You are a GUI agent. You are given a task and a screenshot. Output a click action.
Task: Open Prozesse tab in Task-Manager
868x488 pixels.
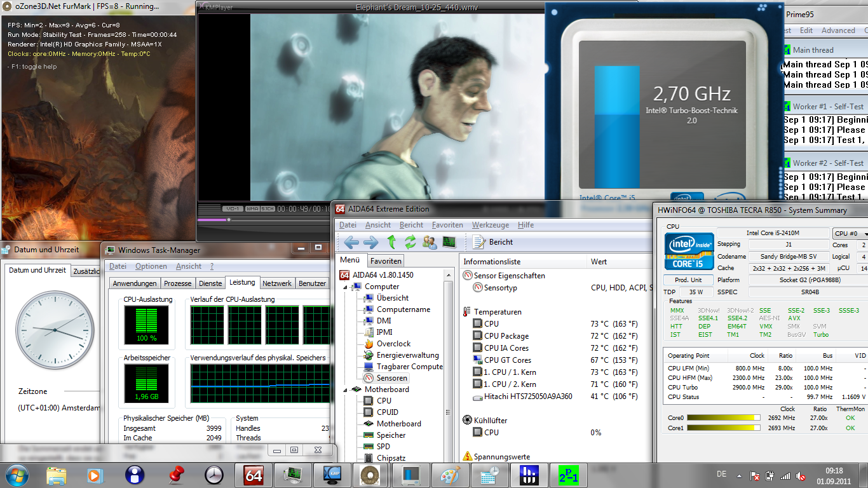click(177, 283)
